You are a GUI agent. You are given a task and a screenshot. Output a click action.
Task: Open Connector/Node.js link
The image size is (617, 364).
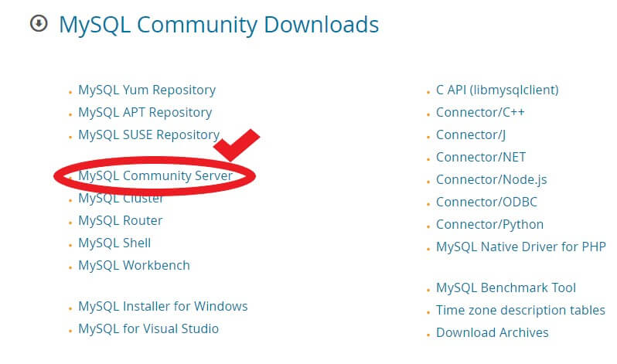(x=492, y=180)
